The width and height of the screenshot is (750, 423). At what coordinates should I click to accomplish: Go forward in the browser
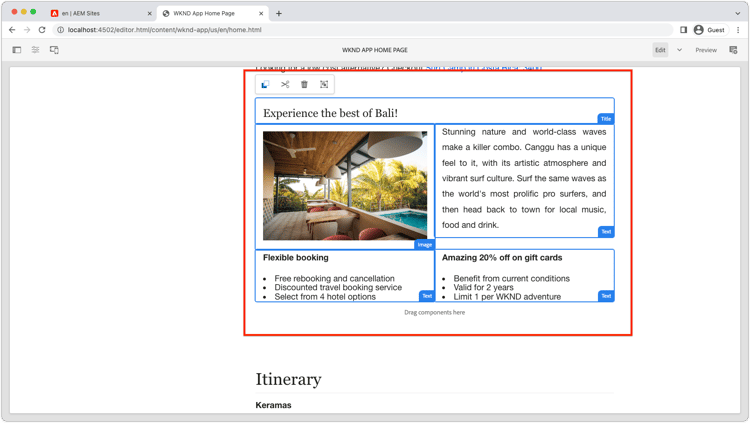coord(27,30)
